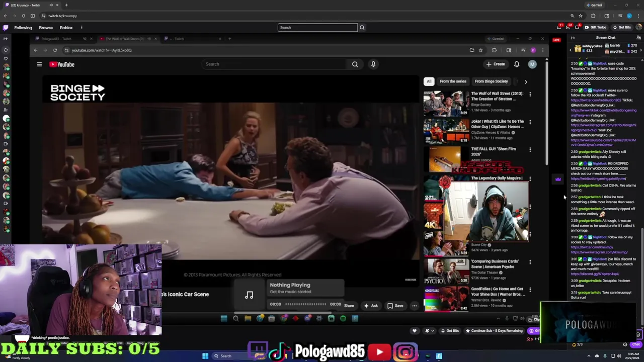Screen dimensions: 644x362
Task: Click the YouTube logo
Action: [62, 64]
